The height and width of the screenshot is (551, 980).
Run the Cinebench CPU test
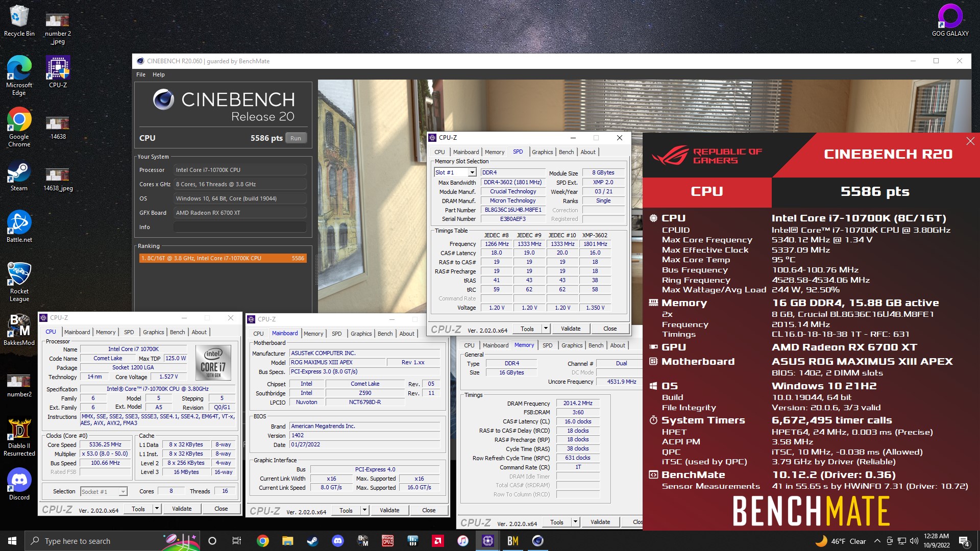pyautogui.click(x=296, y=138)
